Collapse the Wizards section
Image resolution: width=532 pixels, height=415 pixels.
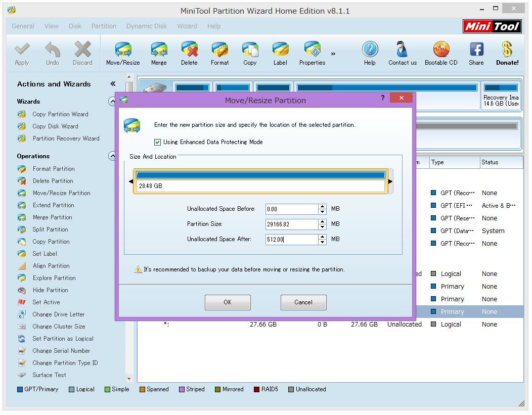click(x=112, y=102)
